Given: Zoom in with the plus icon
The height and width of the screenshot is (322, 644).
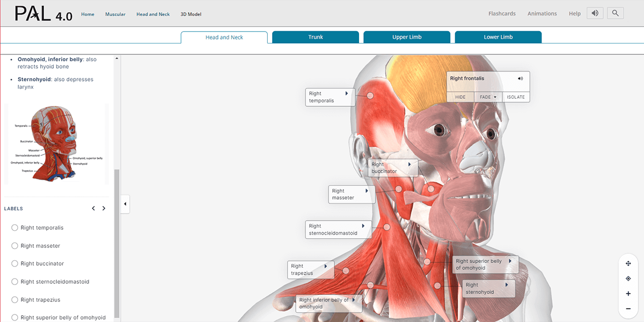Looking at the screenshot, I should click(628, 294).
